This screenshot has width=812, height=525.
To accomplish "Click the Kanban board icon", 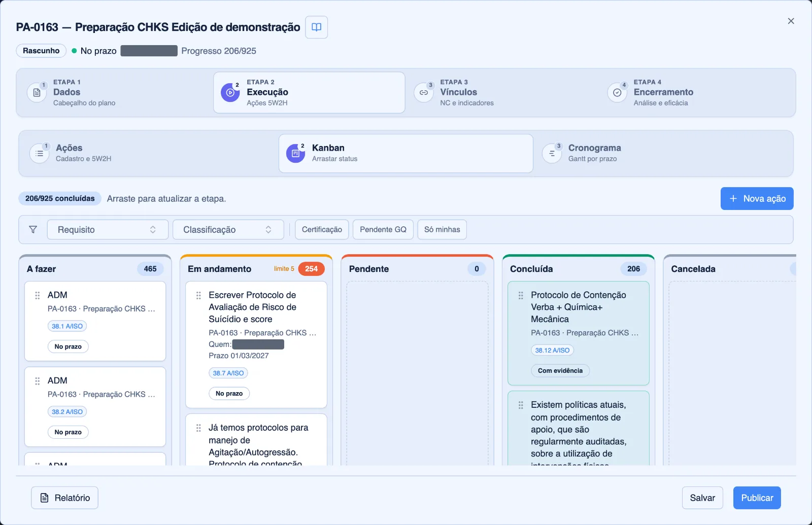I will point(295,154).
